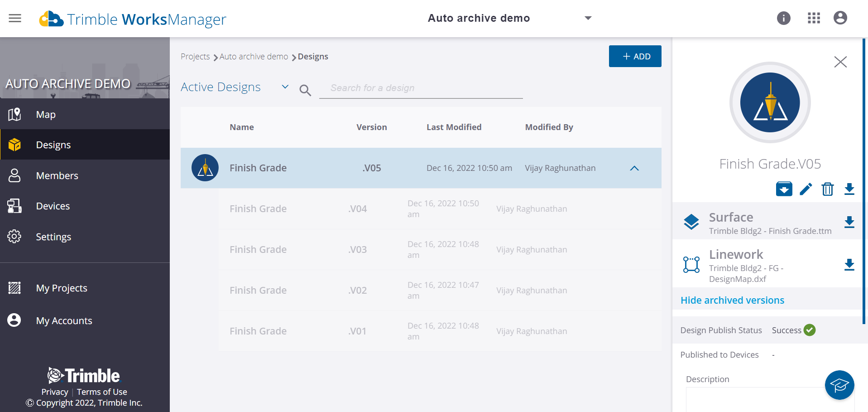868x412 pixels.
Task: Click the edit pencil icon in details panel
Action: click(x=806, y=189)
